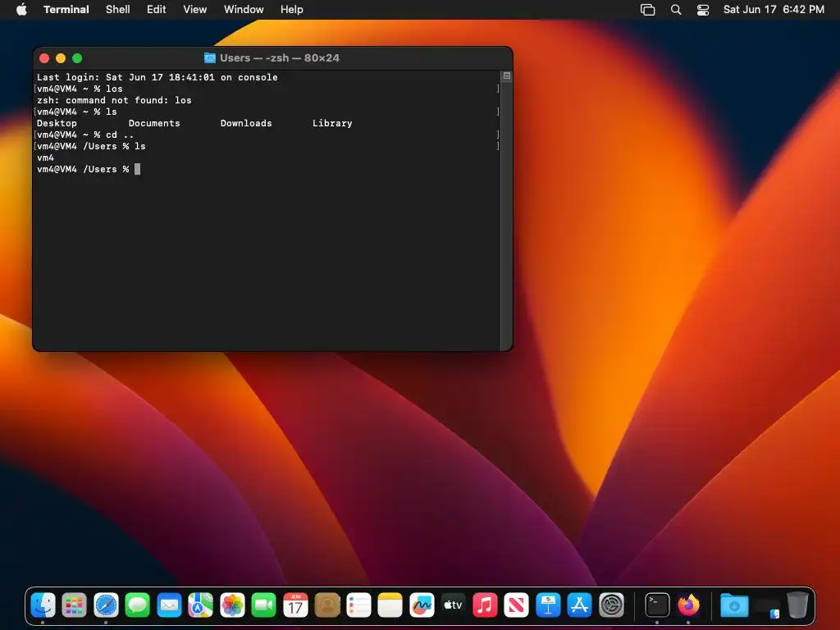Click the Terminal window title folder icon
Screen dimensions: 840x630
[210, 58]
